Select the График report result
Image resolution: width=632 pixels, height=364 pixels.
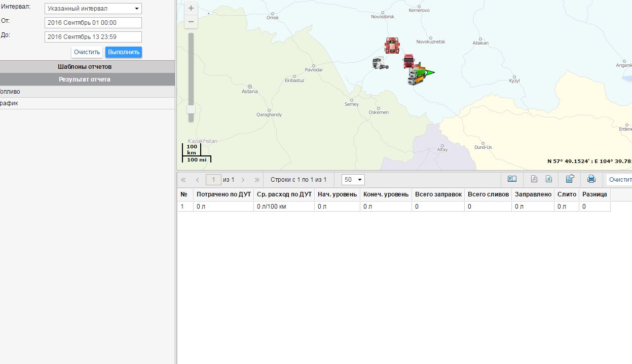[9, 103]
